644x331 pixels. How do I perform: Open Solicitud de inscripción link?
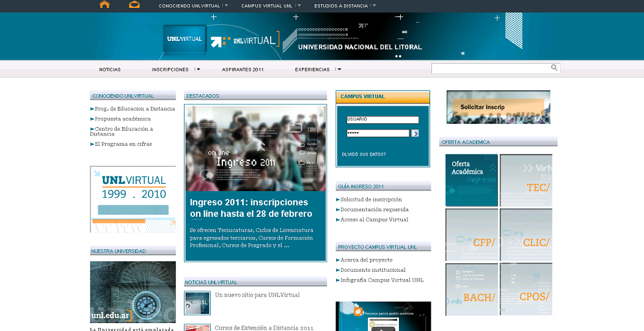point(371,200)
